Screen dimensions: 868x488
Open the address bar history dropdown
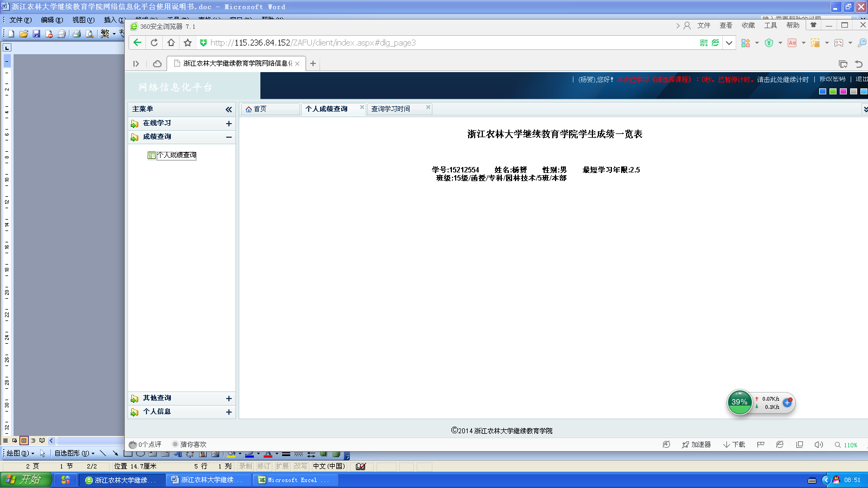729,43
